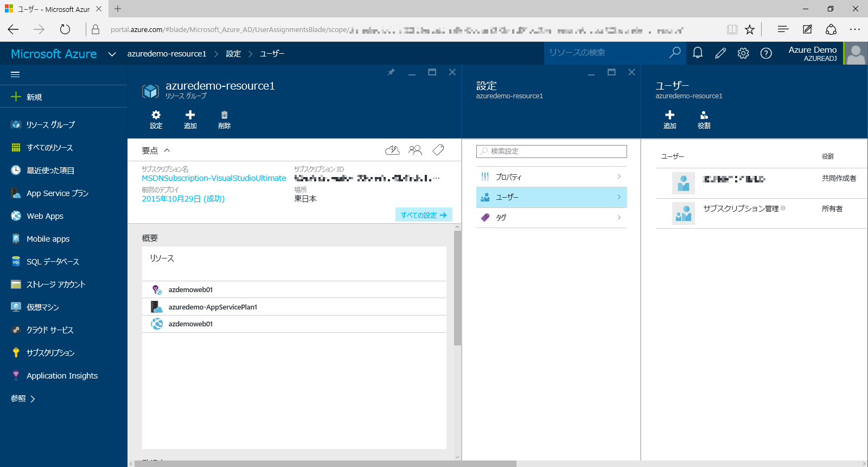Open App Service プラン in sidebar
This screenshot has width=868, height=467.
pyautogui.click(x=63, y=193)
